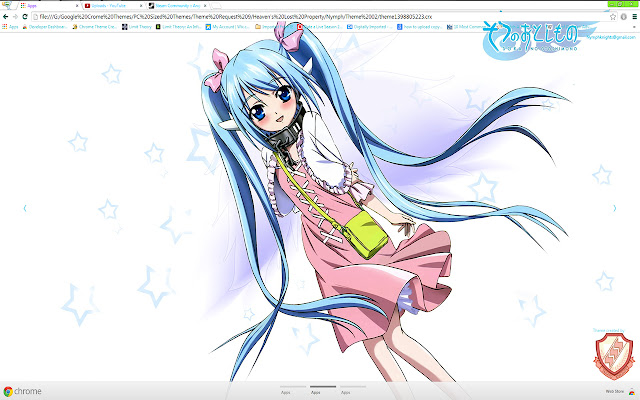Open the Digitally Imported bookmark
Screen dimensions: 640x400
coord(369,27)
